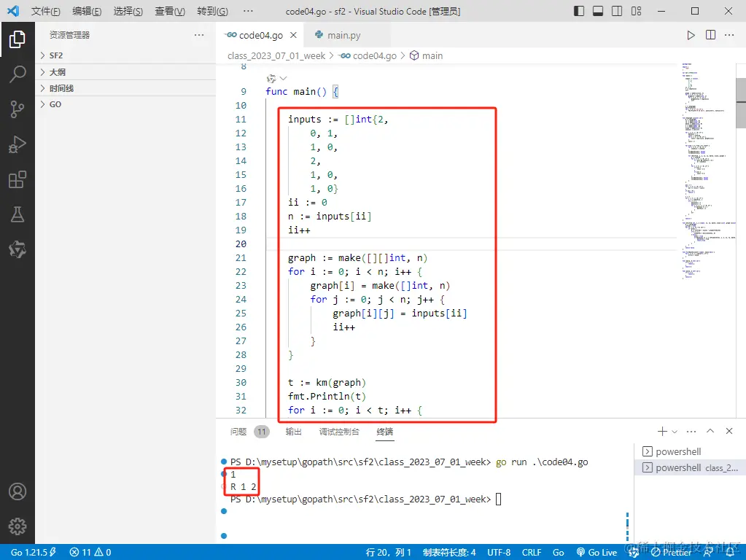Image resolution: width=746 pixels, height=560 pixels.
Task: Click the editor vertical scrollbar thumb
Action: [741, 103]
